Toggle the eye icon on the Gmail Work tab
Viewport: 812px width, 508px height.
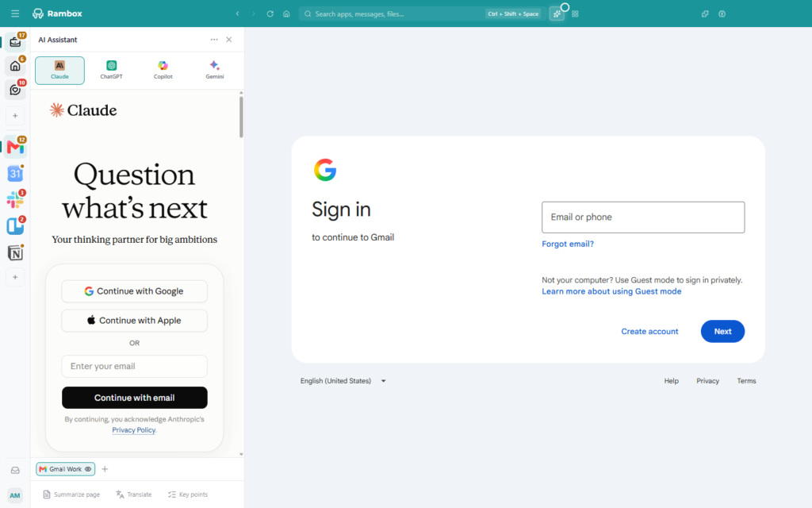[88, 469]
